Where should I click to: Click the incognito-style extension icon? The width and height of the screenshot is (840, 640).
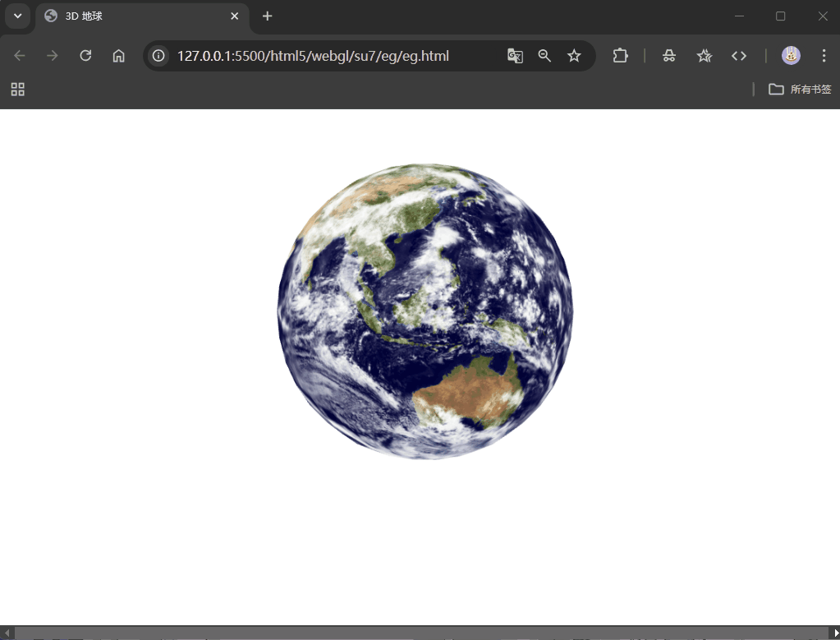tap(668, 56)
